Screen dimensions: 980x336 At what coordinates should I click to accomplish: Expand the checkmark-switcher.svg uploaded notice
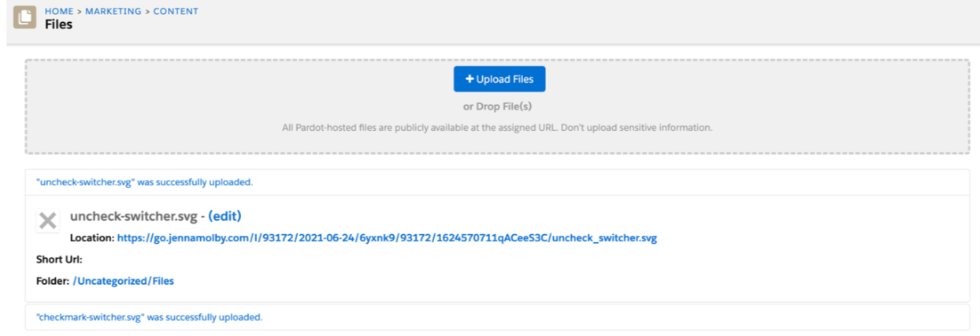click(149, 317)
